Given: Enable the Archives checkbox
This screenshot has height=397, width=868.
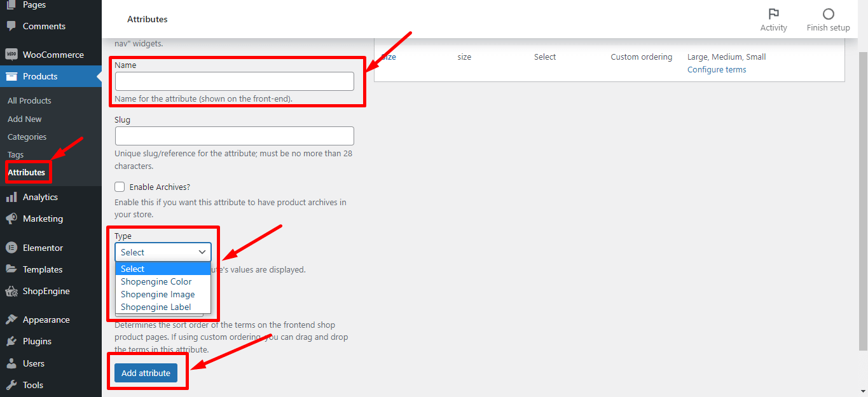Looking at the screenshot, I should [120, 186].
